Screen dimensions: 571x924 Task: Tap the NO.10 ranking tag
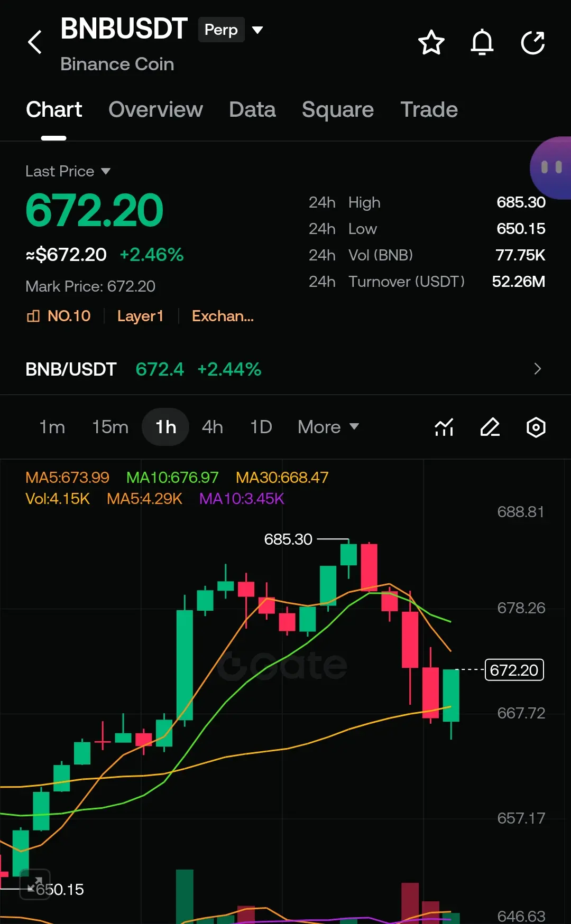(69, 316)
